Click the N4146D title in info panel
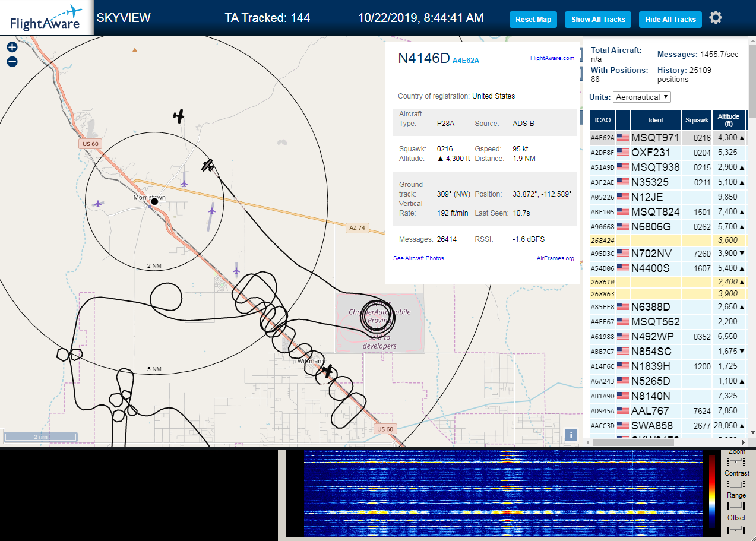This screenshot has width=756, height=541. click(424, 58)
